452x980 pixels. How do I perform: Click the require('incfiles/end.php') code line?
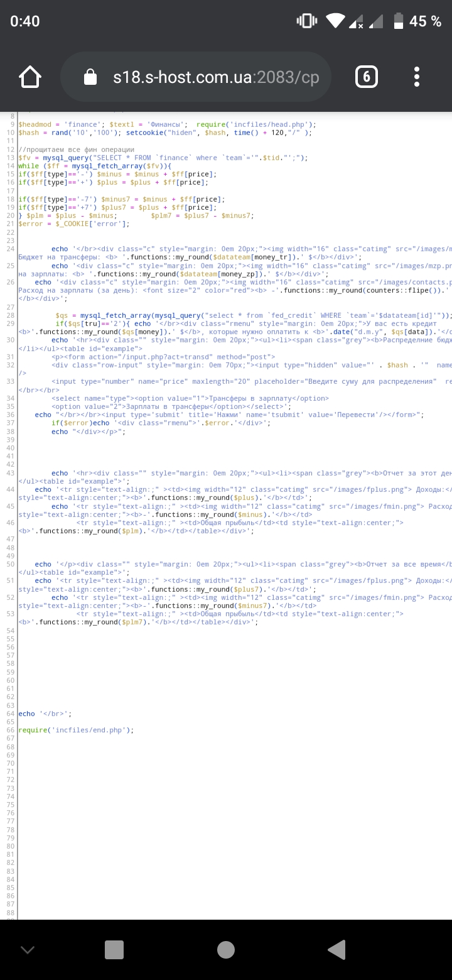(76, 730)
